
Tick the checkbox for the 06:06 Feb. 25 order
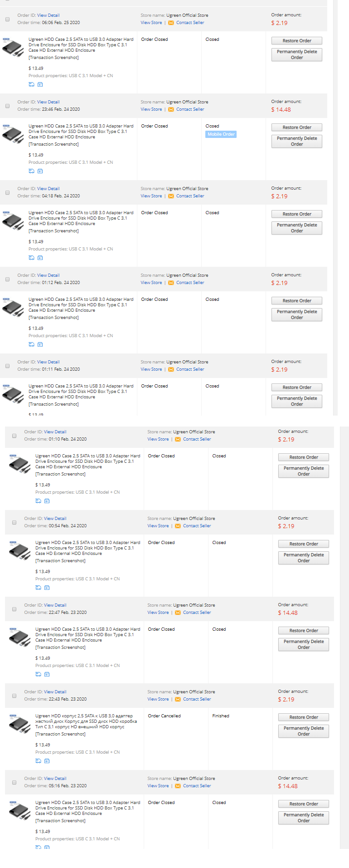[7, 19]
